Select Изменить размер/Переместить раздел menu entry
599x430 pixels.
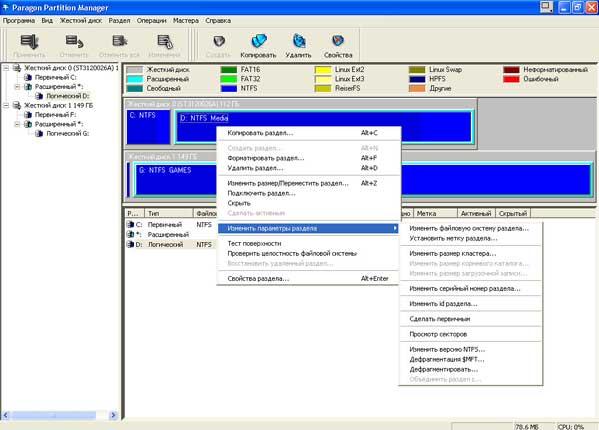click(308, 183)
